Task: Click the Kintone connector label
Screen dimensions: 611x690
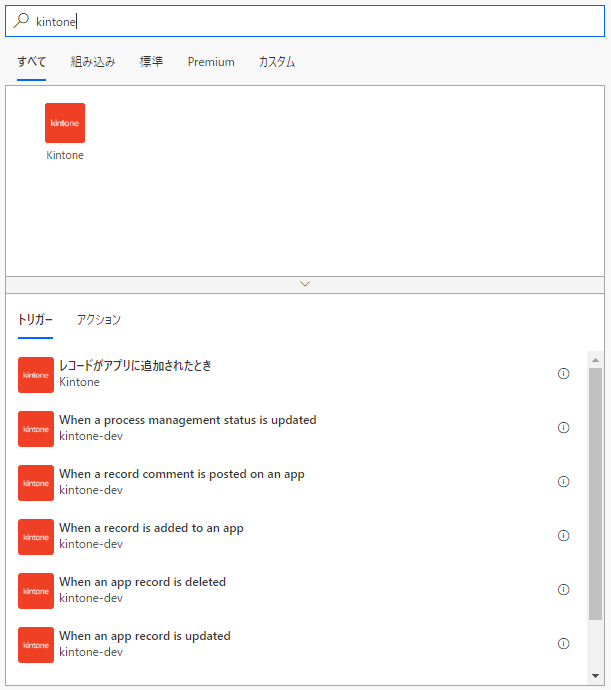Action: click(65, 155)
